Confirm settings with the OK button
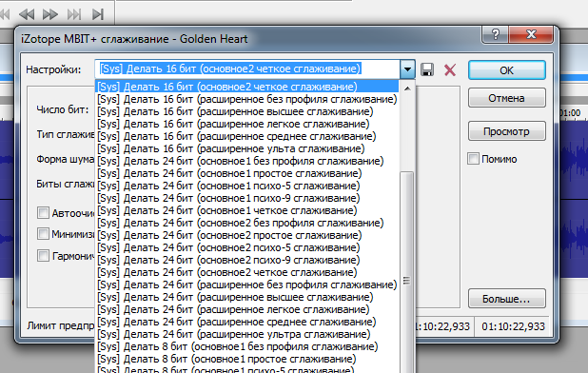The width and height of the screenshot is (588, 373). click(x=506, y=70)
